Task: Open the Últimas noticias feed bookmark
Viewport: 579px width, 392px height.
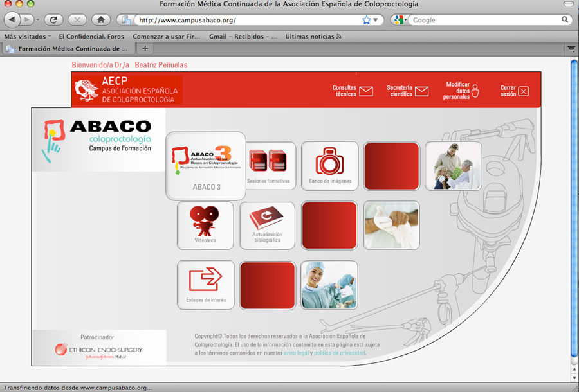Action: click(313, 37)
